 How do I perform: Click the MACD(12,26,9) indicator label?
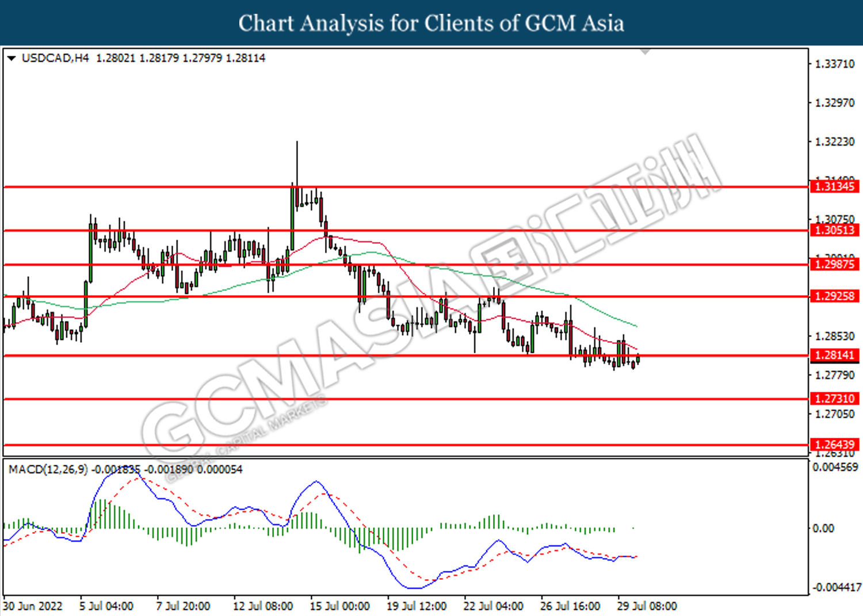(48, 469)
